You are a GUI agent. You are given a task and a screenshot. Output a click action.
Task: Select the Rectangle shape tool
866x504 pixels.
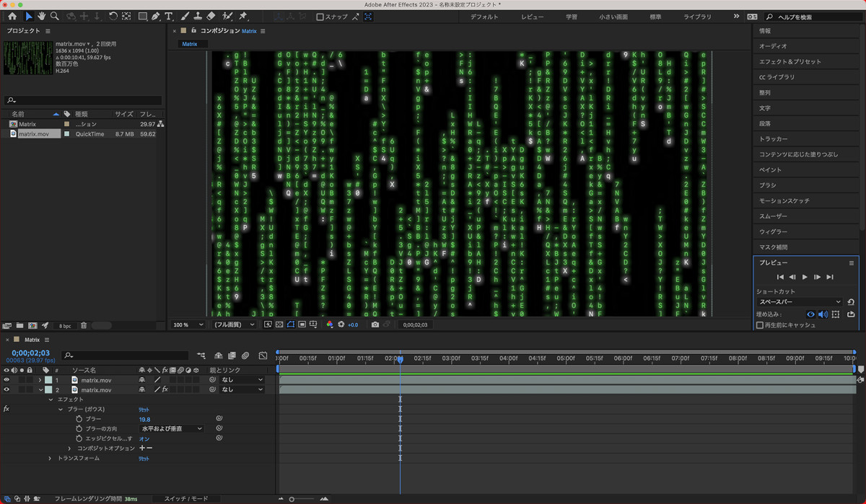coord(142,16)
